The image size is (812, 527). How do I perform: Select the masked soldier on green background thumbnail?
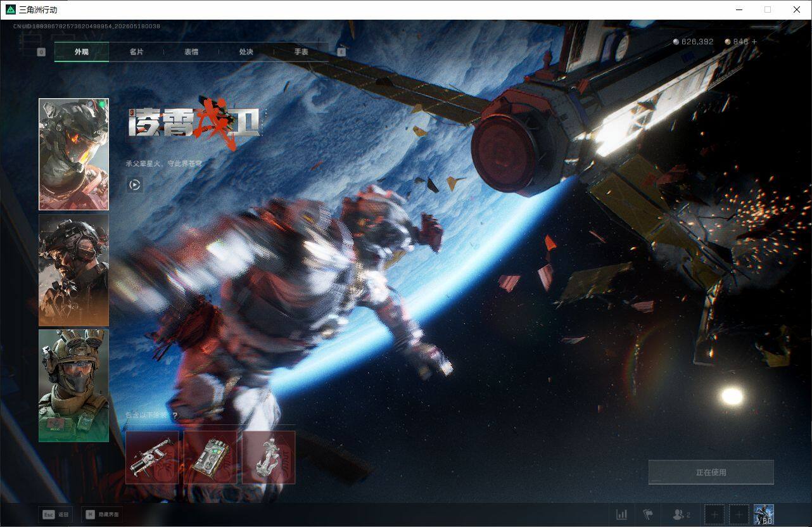coord(73,386)
